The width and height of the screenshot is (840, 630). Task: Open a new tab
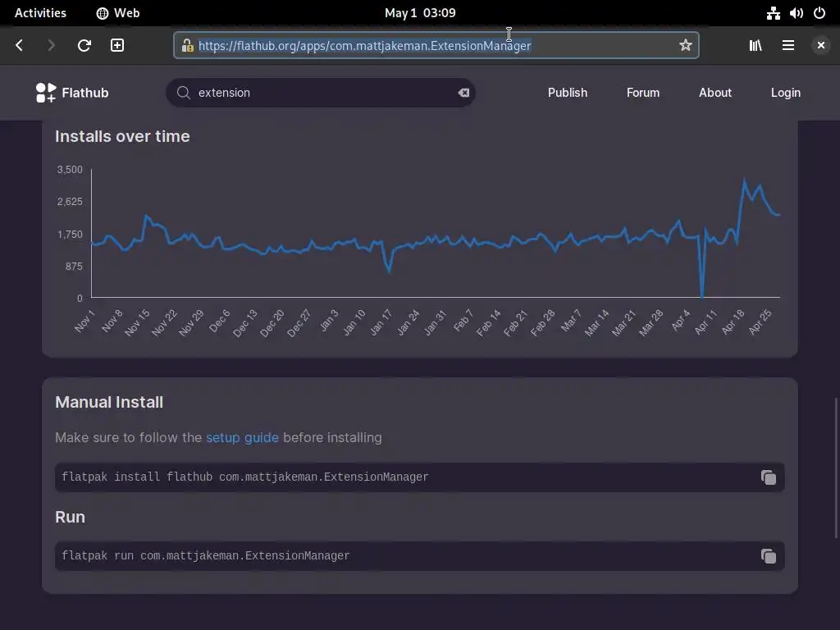(117, 46)
